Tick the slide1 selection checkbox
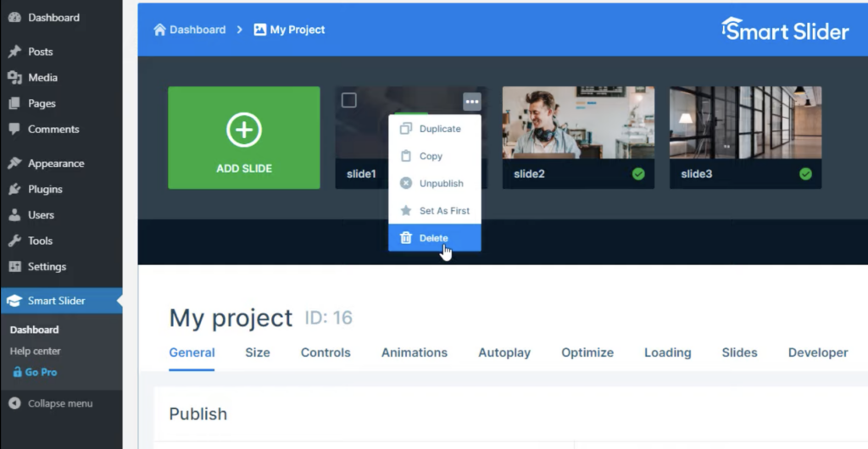 point(348,101)
